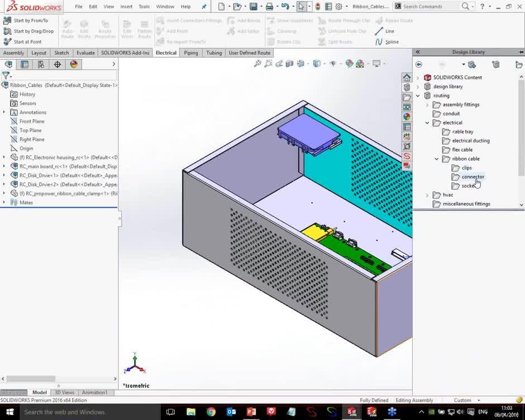Open the Insert menu
Image resolution: width=525 pixels, height=420 pixels.
126,7
